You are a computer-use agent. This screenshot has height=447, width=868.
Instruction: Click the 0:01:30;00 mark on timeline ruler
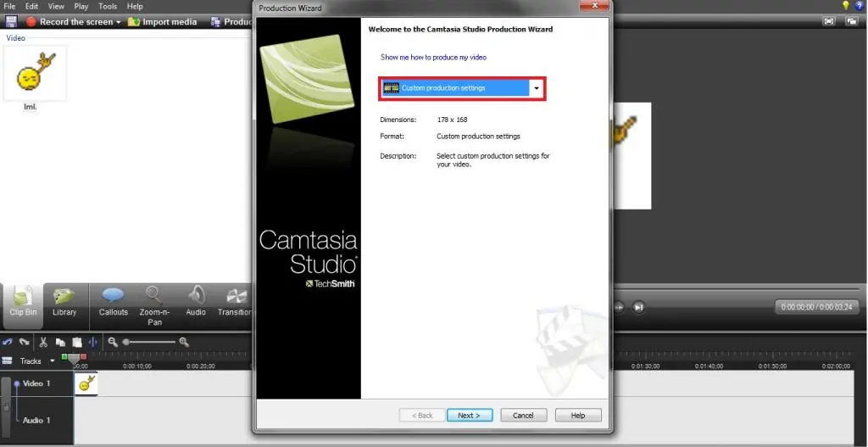click(x=645, y=366)
